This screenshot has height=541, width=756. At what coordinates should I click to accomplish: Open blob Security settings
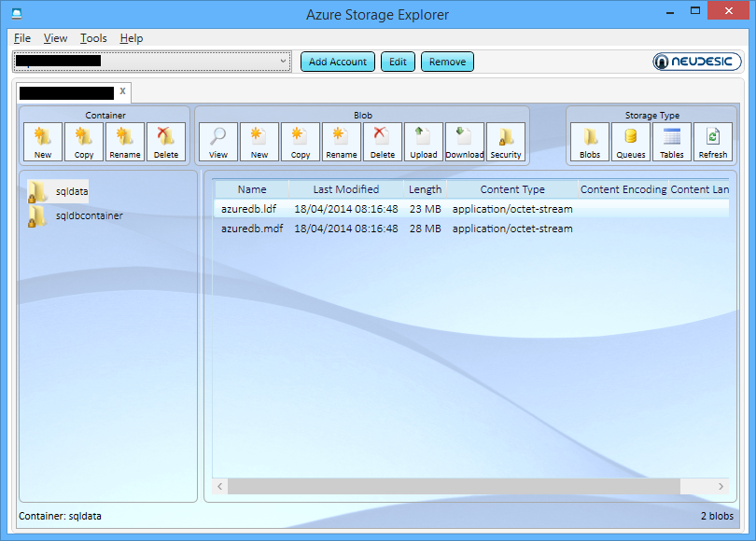[506, 142]
